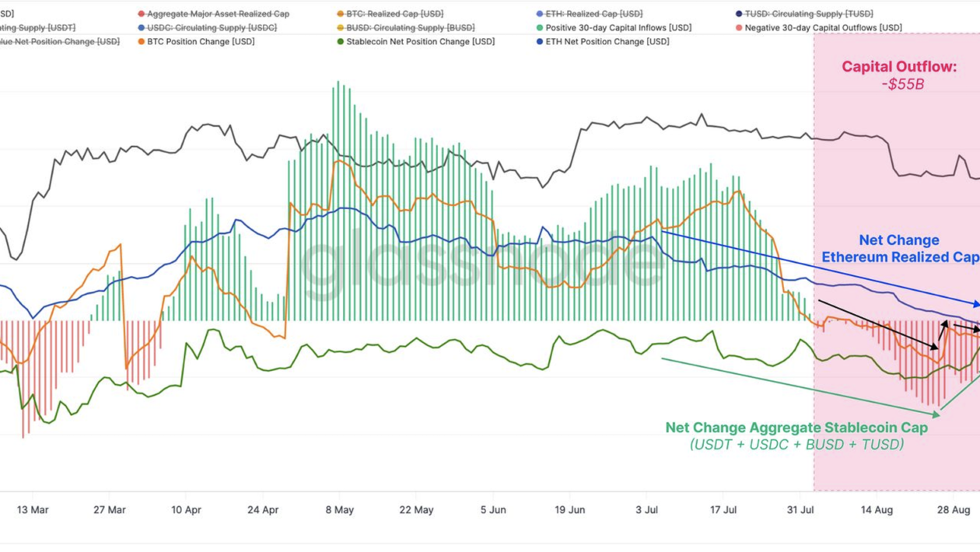Click the orange dot for BTC Position Change
Screen dimensions: 980x552
pyautogui.click(x=142, y=41)
